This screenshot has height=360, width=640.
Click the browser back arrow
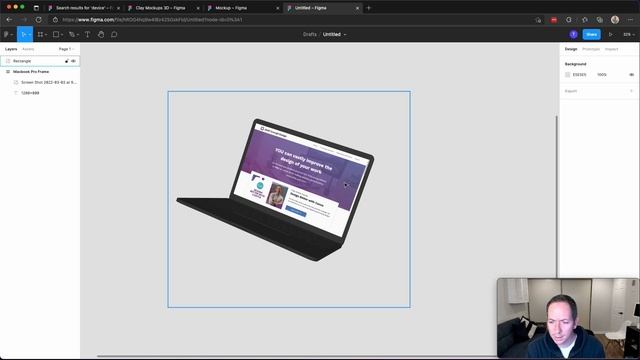[9, 20]
